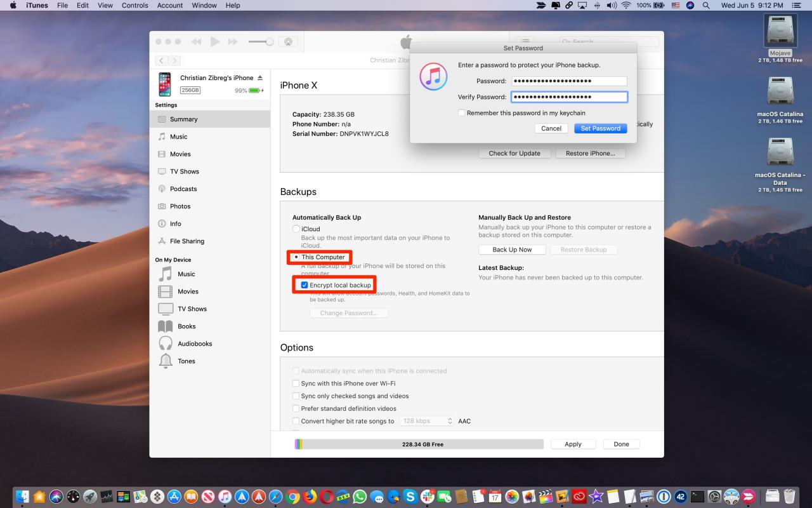This screenshot has width=812, height=508.
Task: Open the Controls menu
Action: pos(134,5)
